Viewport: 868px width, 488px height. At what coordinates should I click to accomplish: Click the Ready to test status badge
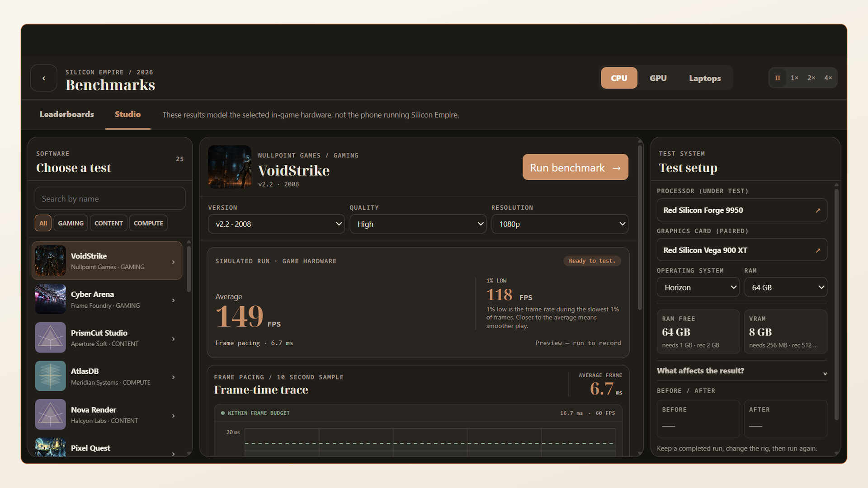click(592, 261)
